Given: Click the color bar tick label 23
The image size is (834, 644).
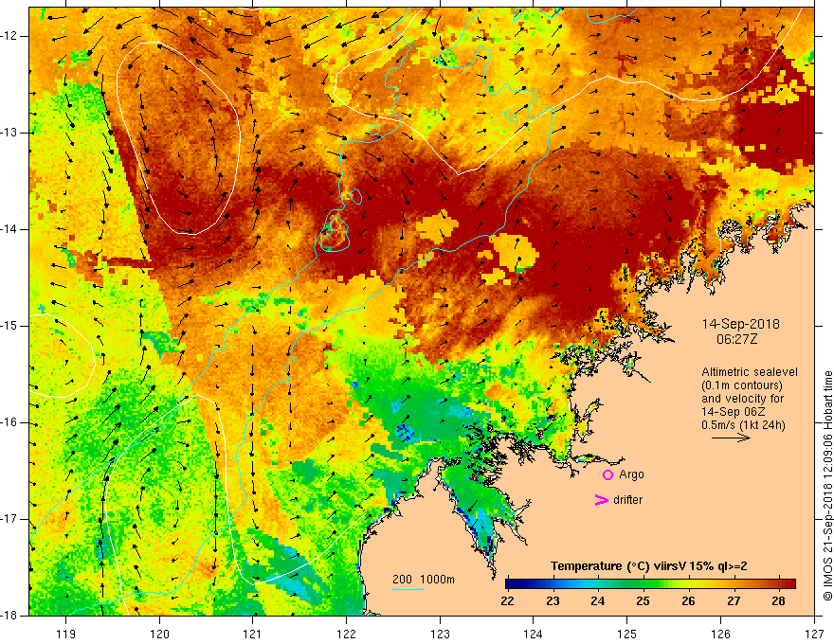Looking at the screenshot, I should coord(553,601).
